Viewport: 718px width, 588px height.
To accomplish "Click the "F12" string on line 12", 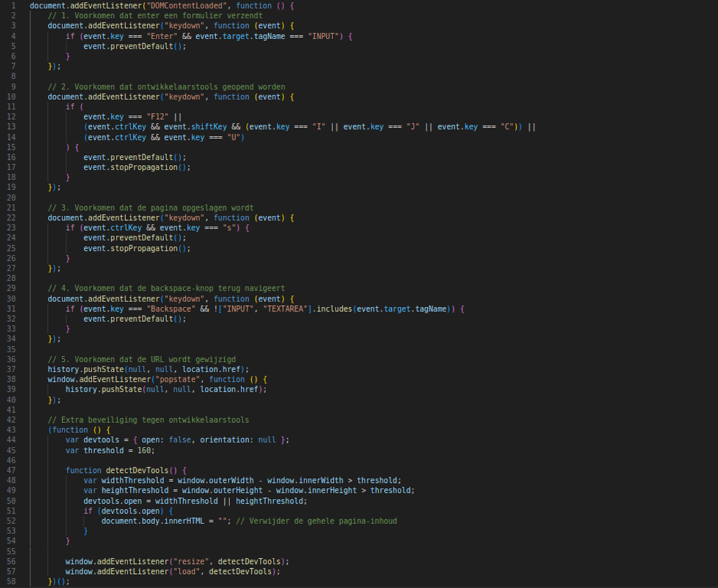I will (158, 116).
